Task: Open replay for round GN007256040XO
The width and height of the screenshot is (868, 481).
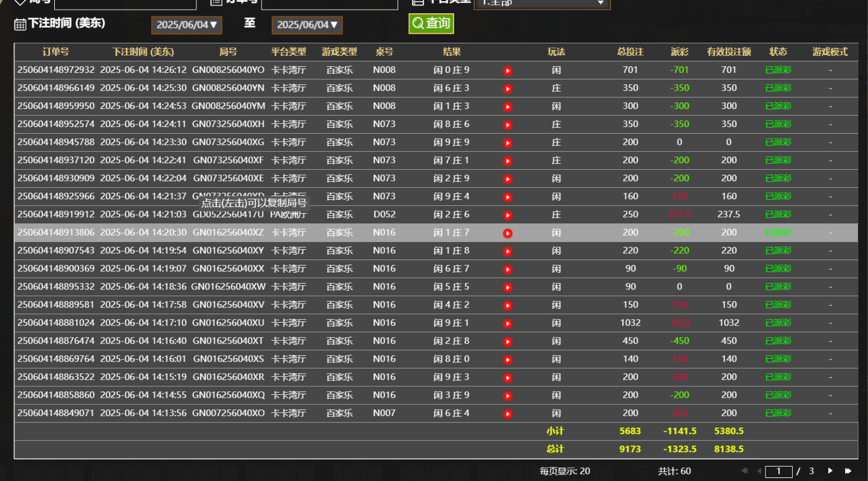Action: (508, 414)
